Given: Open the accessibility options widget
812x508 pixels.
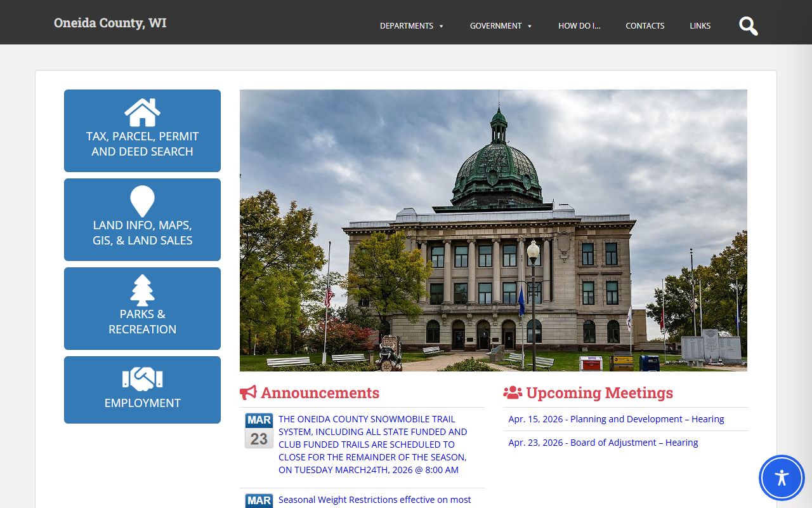Looking at the screenshot, I should coord(782,478).
